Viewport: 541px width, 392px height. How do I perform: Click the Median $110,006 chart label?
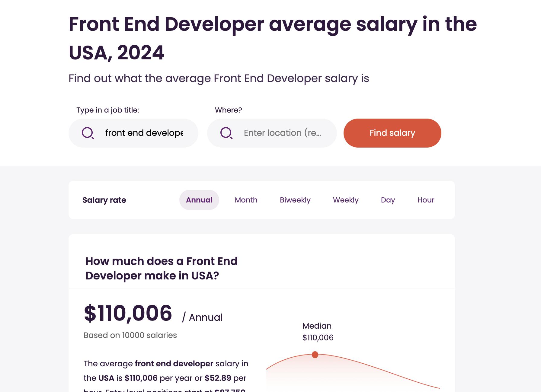[318, 332]
